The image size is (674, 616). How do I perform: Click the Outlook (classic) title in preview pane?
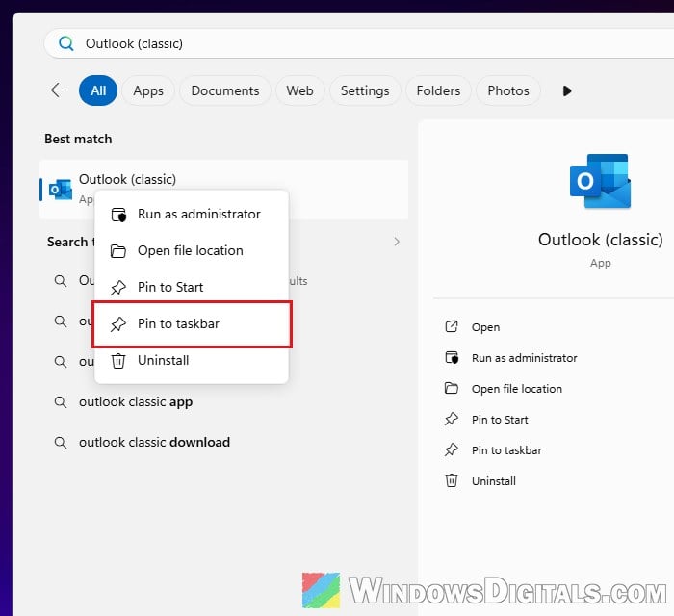601,240
